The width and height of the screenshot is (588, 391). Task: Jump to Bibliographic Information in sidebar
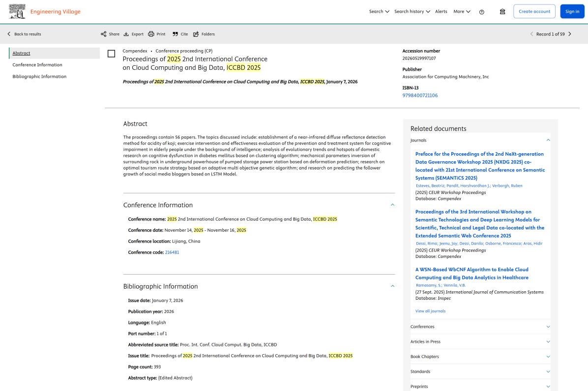point(39,77)
